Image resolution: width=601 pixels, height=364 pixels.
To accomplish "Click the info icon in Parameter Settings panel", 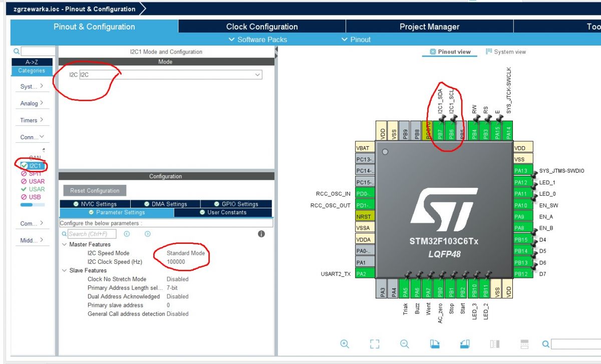I will click(x=261, y=233).
